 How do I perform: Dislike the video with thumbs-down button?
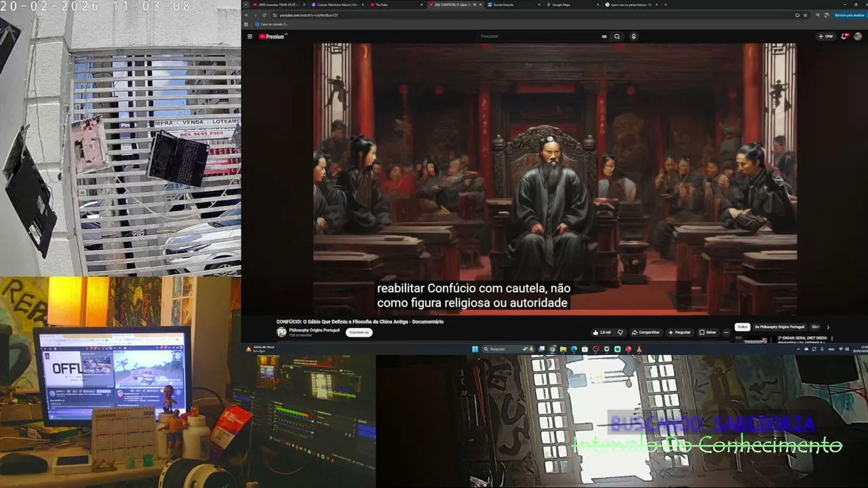[620, 332]
